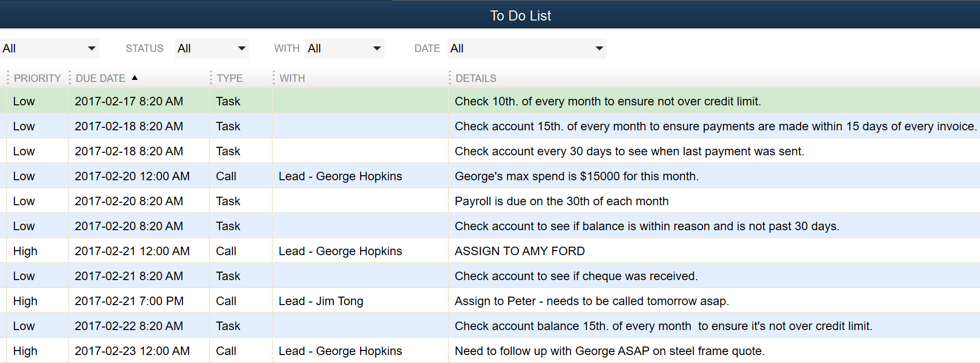980x363 pixels.
Task: Select 'Check account balance 15th' details
Action: coord(663,326)
